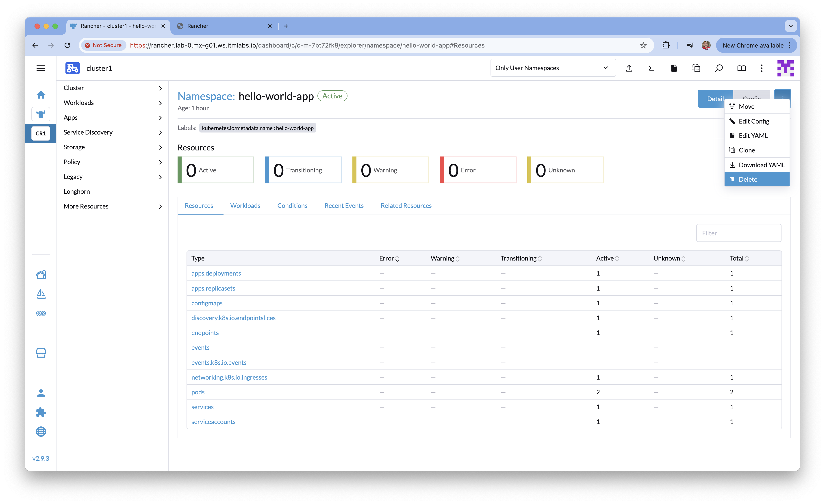The height and width of the screenshot is (504, 825).
Task: Open the kubectl shell icon
Action: [x=651, y=68]
